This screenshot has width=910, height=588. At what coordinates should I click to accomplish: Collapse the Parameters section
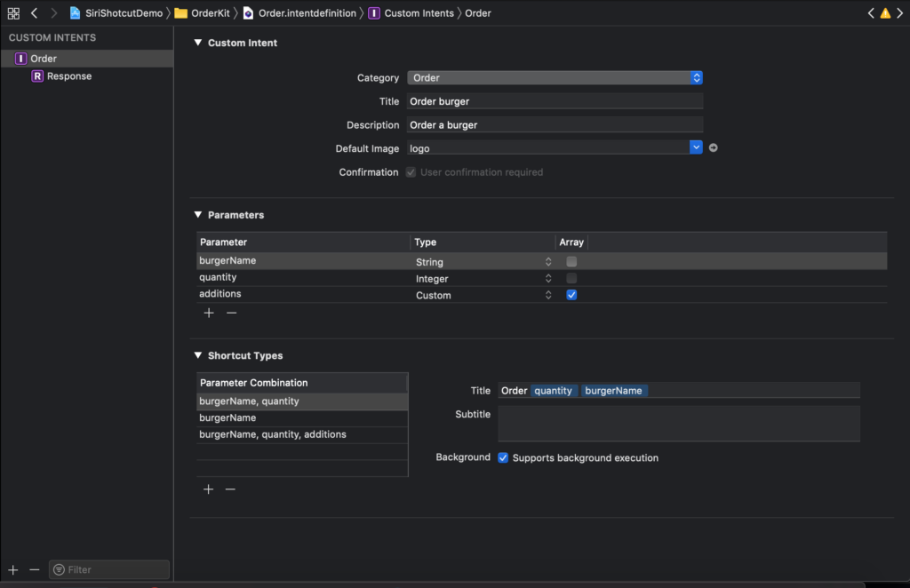[x=198, y=215]
